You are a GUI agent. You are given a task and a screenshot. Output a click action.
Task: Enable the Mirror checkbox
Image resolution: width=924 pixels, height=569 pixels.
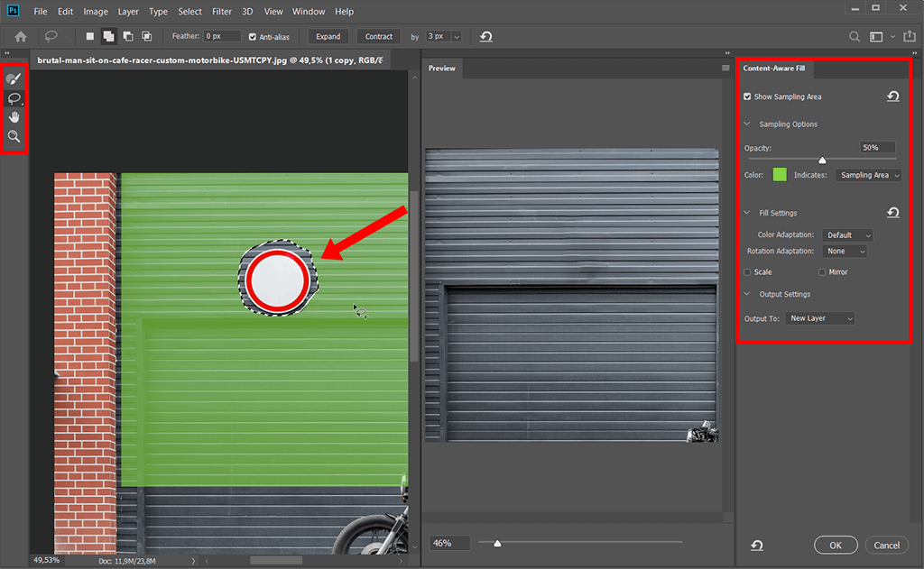point(822,271)
